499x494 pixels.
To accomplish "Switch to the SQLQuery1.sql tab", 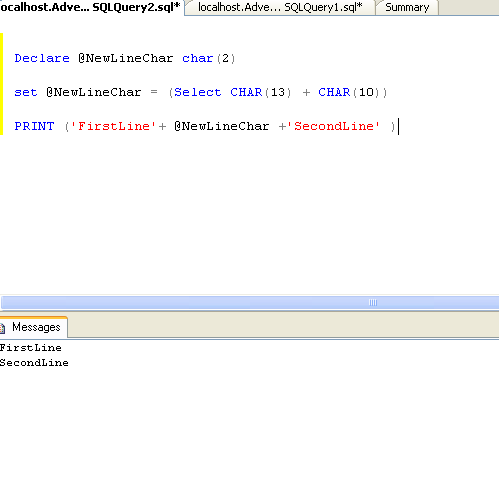I will pyautogui.click(x=280, y=7).
